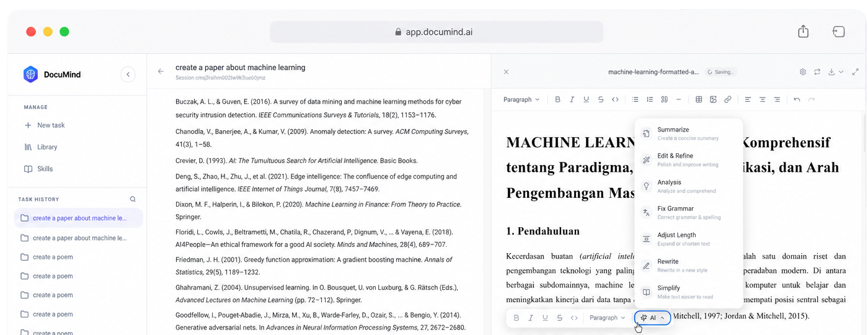This screenshot has width=868, height=335.
Task: Click the browser share icon
Action: [803, 31]
